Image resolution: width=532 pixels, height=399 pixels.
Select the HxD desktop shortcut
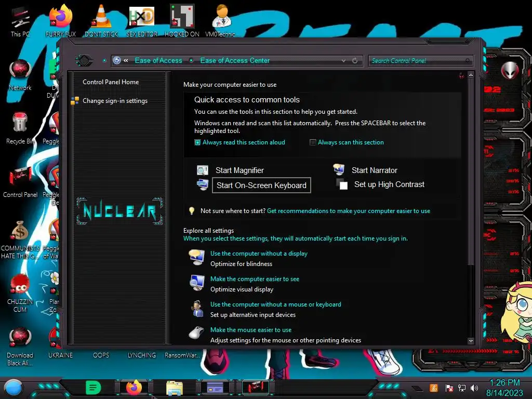tap(142, 21)
